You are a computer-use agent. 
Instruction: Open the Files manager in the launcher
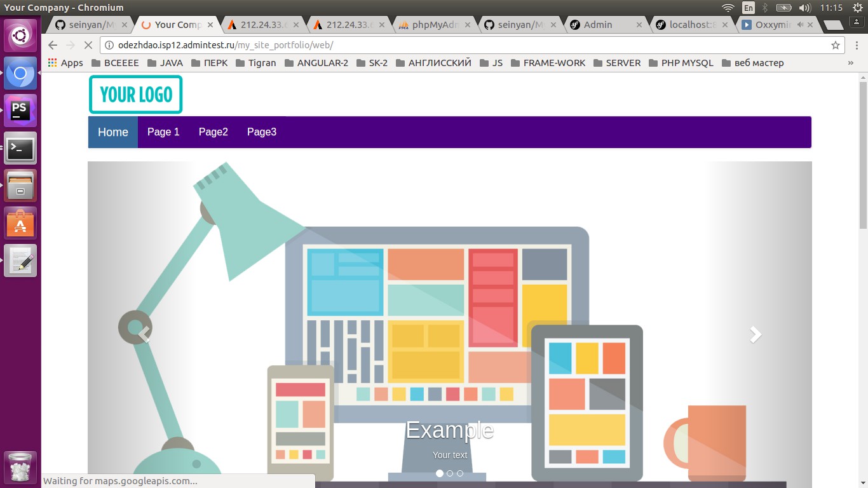[x=21, y=186]
